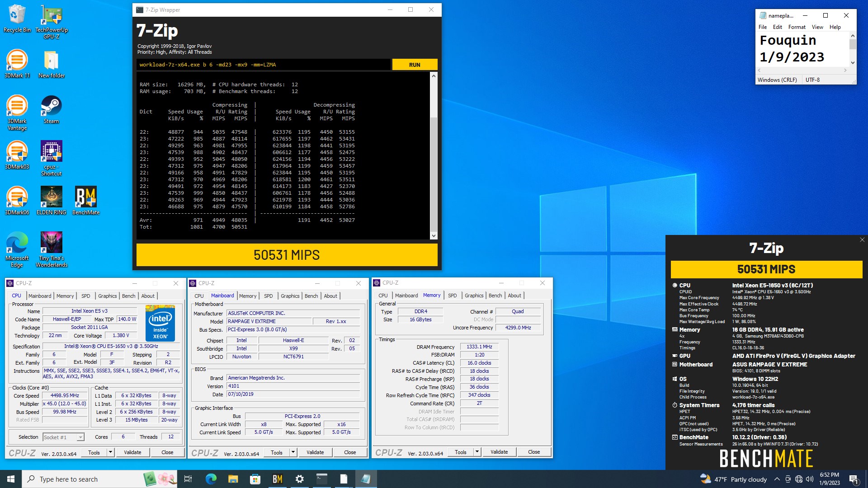
Task: Open Graphics tab in middle CPU-Z window
Action: click(x=290, y=296)
